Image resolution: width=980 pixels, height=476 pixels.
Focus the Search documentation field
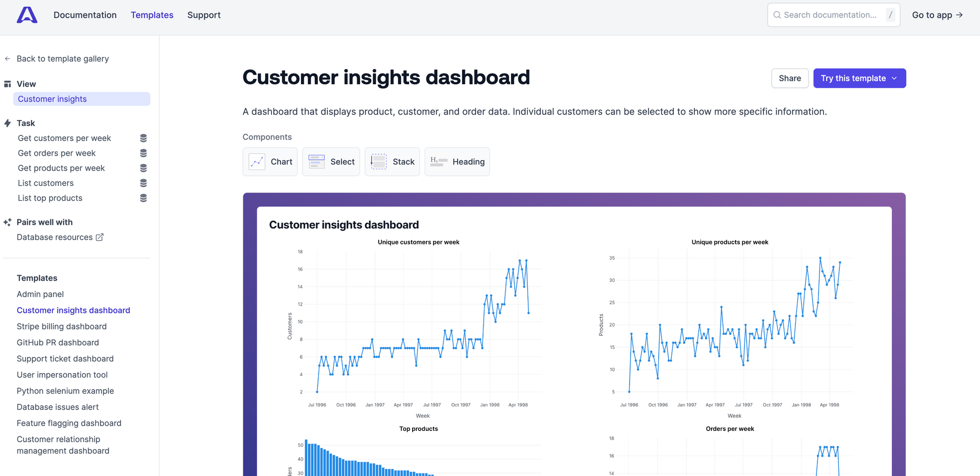tap(833, 15)
